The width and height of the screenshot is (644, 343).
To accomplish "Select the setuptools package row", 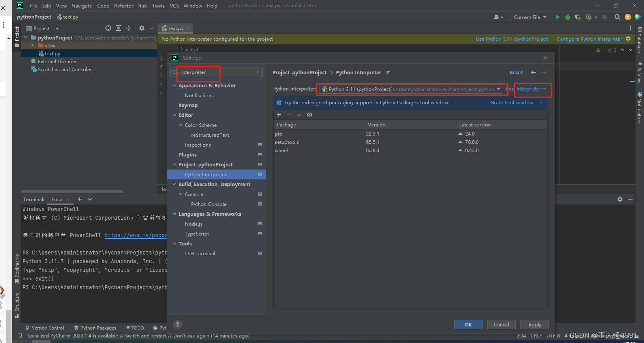I will point(410,142).
